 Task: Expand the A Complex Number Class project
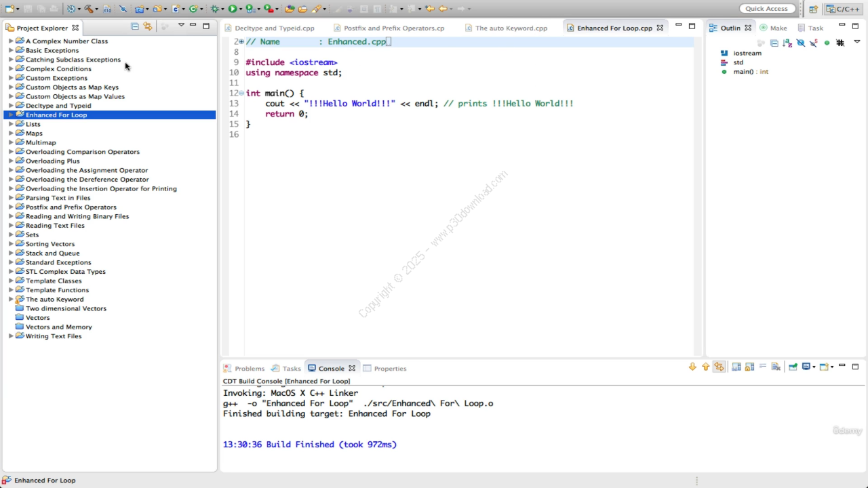(x=11, y=41)
